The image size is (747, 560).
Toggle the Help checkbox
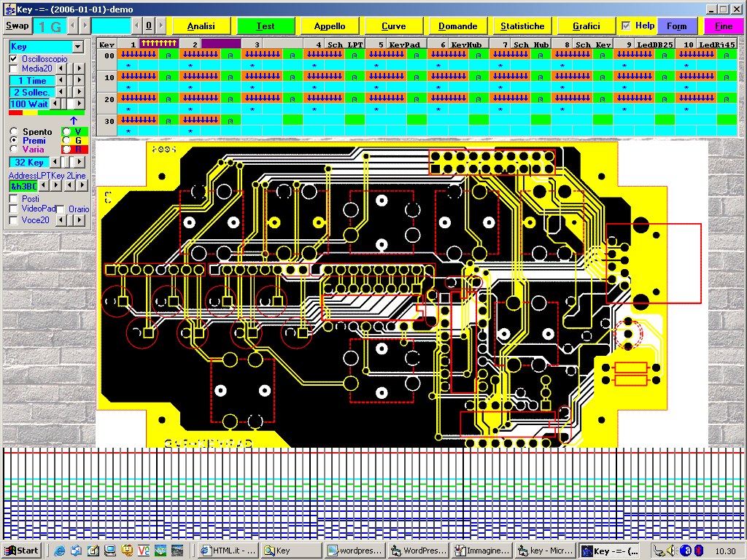coord(626,26)
